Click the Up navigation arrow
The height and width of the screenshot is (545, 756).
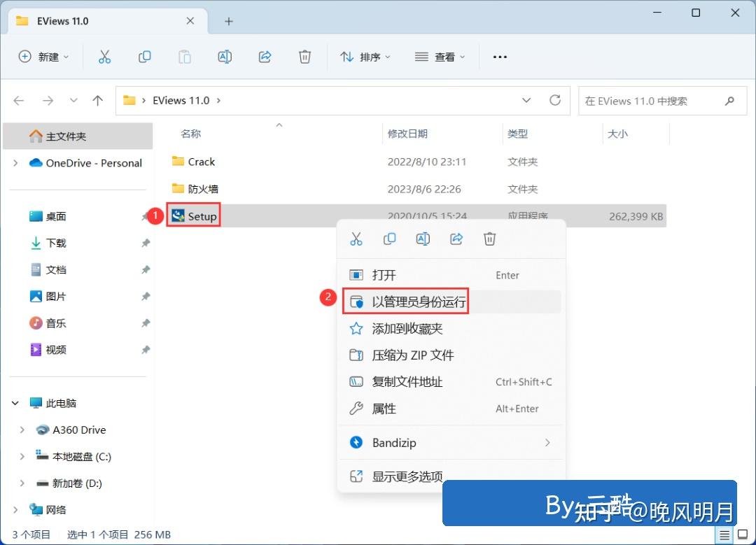pos(97,100)
